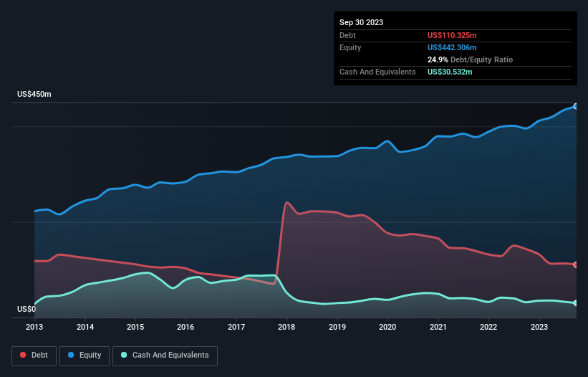Click the 2022 x-axis label
The image size is (588, 377).
pos(488,327)
